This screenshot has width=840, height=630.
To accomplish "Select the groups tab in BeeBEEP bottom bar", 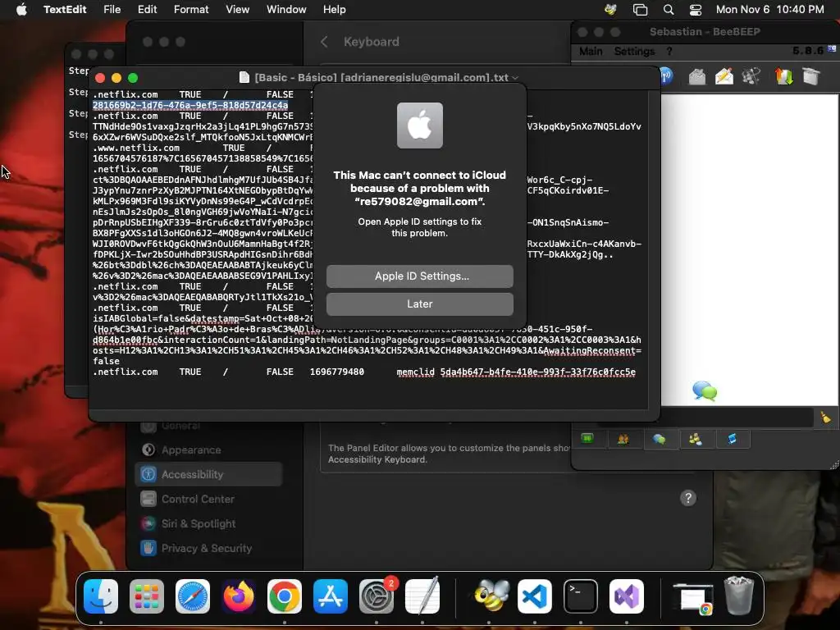I will tap(696, 440).
